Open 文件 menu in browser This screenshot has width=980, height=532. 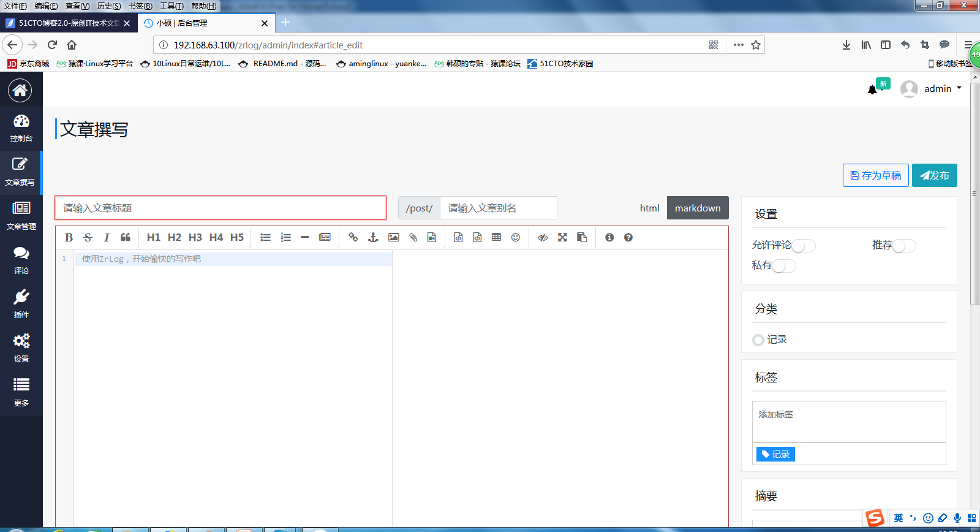pyautogui.click(x=15, y=6)
